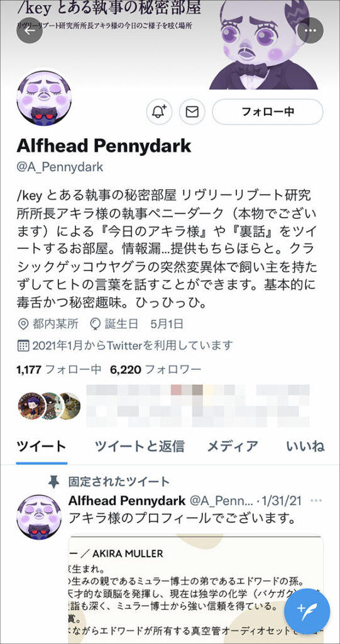View the 1,177 フォロー中 list
The height and width of the screenshot is (644, 340).
(58, 369)
